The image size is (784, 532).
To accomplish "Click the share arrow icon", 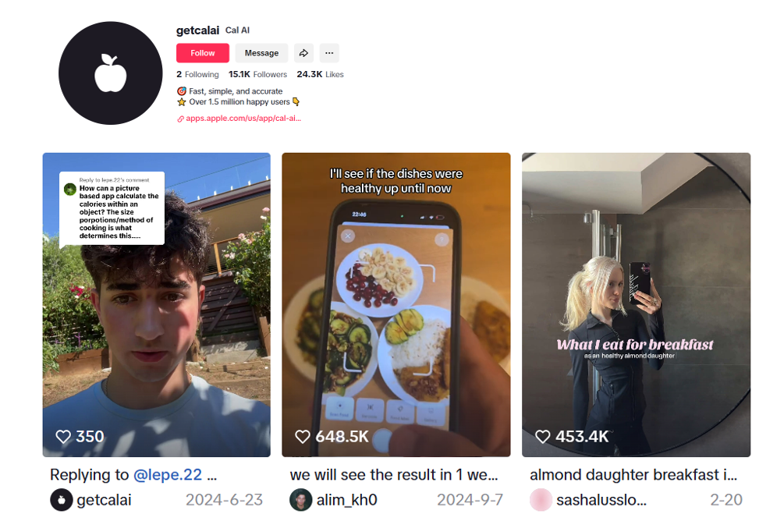I will (x=303, y=53).
